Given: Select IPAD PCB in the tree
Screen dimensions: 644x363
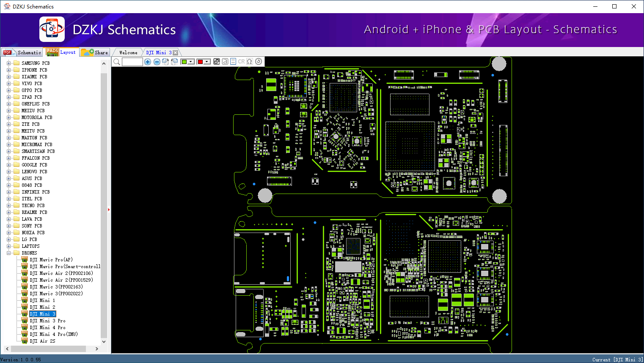Looking at the screenshot, I should pyautogui.click(x=32, y=97).
